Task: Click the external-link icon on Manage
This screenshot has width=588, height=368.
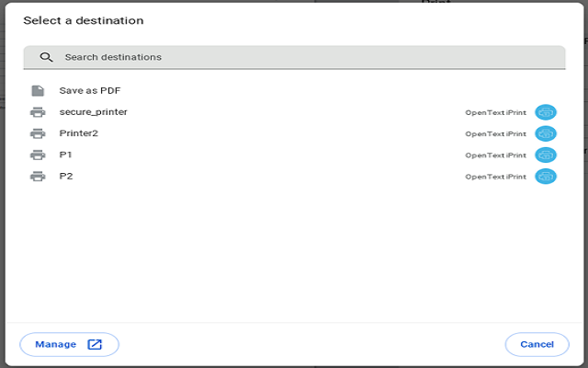Action: [95, 345]
